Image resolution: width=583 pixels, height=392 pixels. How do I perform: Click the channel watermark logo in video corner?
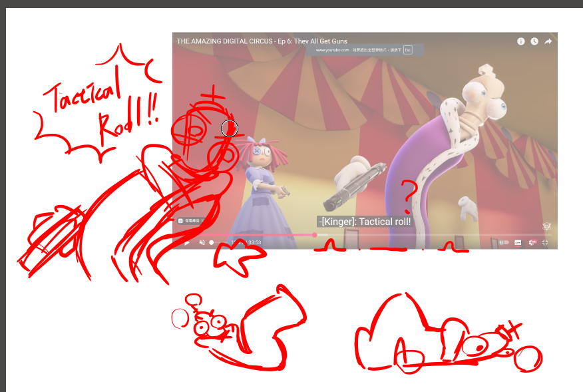546,225
